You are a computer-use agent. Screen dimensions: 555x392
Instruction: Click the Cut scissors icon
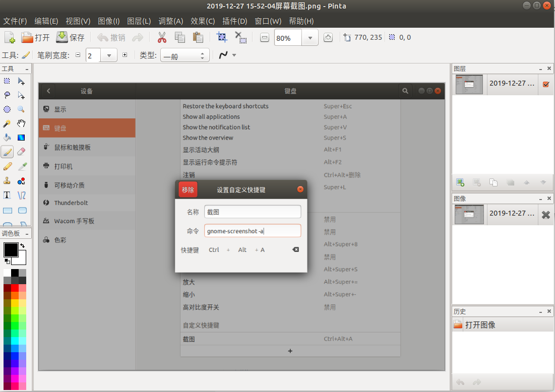tap(162, 37)
